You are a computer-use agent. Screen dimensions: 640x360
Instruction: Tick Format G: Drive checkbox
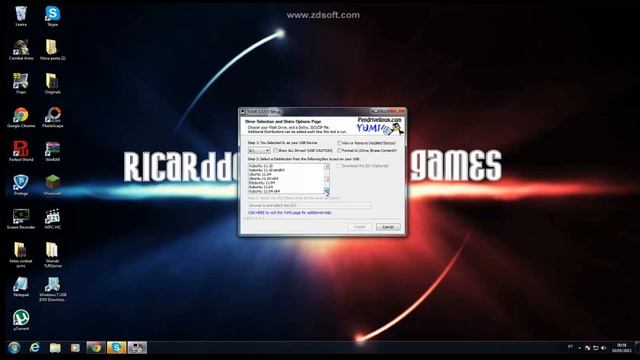[340, 151]
